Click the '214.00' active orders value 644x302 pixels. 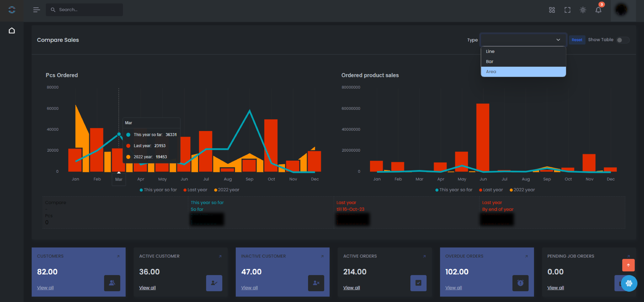(355, 272)
